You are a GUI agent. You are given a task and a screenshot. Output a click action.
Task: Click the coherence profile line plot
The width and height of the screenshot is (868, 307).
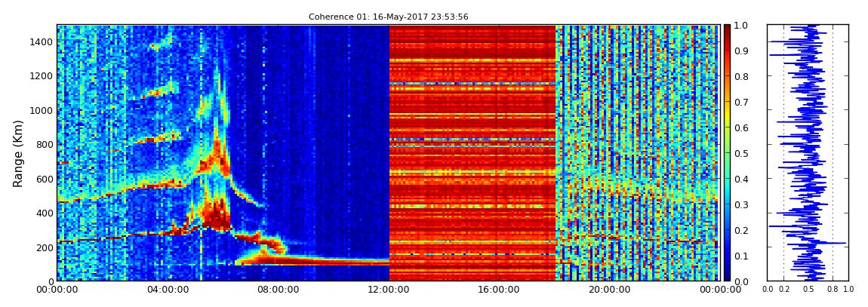pyautogui.click(x=808, y=152)
